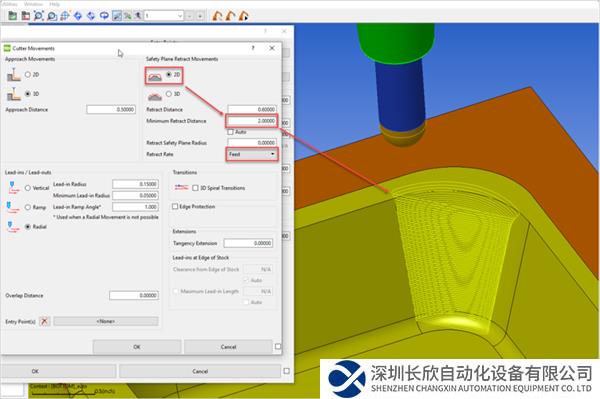
Task: Click the Minimum Retract Distance field
Action: tap(252, 121)
